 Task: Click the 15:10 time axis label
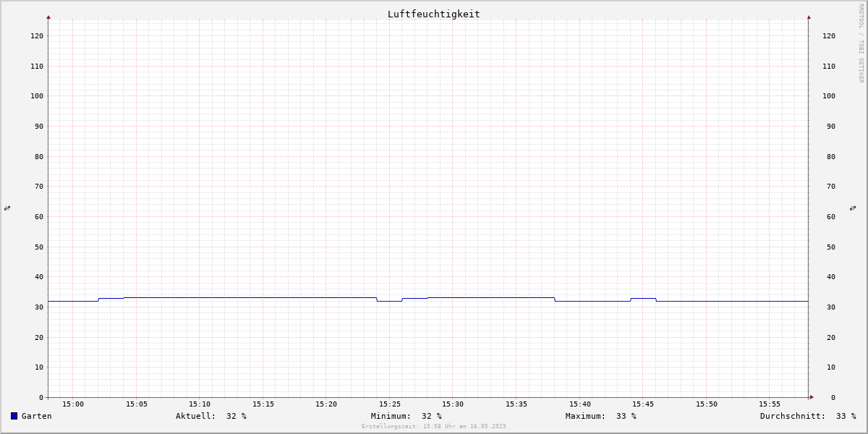[x=200, y=404]
